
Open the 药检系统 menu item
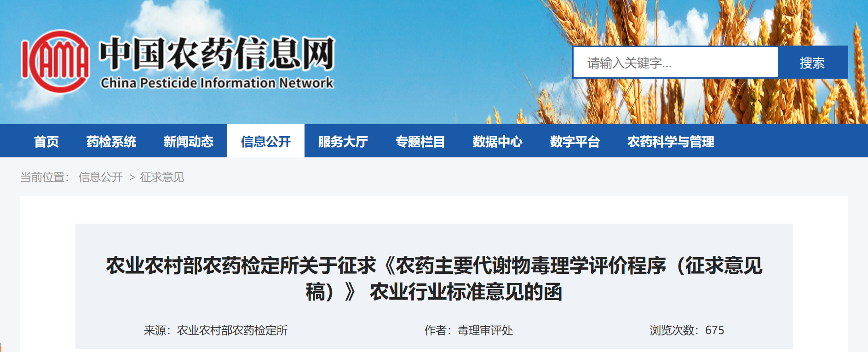pos(111,141)
